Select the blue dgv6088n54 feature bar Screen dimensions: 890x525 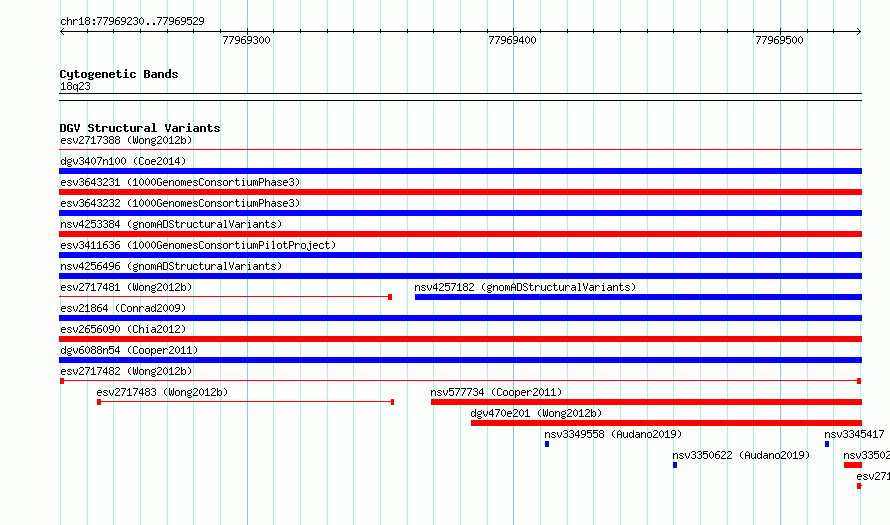coord(460,360)
